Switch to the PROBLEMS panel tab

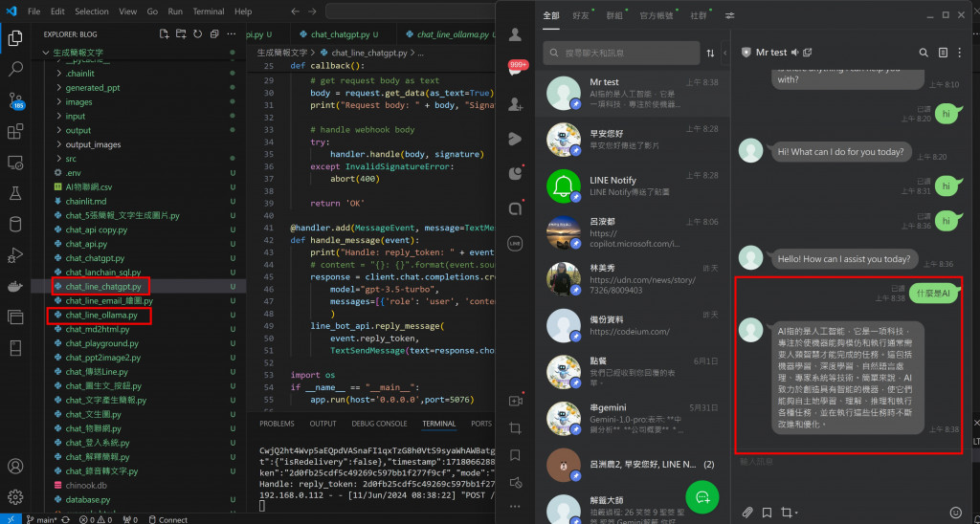coord(277,424)
